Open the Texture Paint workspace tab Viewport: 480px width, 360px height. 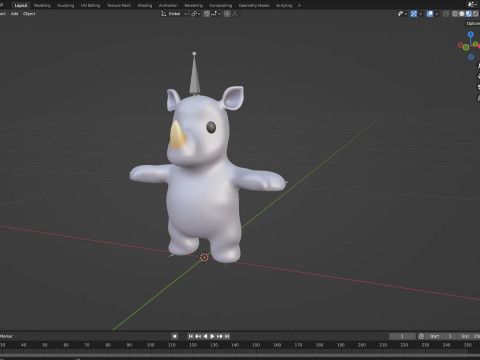(x=119, y=5)
